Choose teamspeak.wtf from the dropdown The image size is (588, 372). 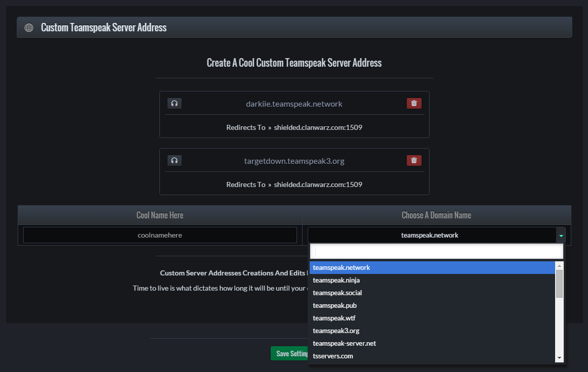coord(432,318)
